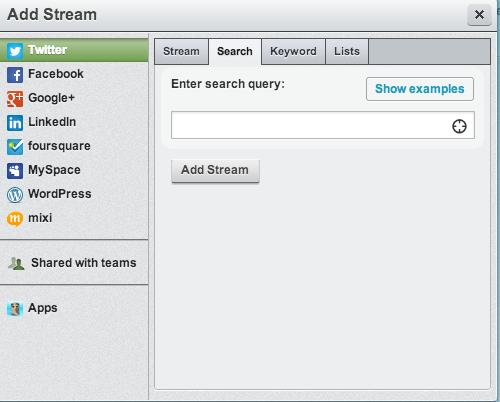Switch to the Lists tab
This screenshot has width=500, height=402.
pos(347,52)
